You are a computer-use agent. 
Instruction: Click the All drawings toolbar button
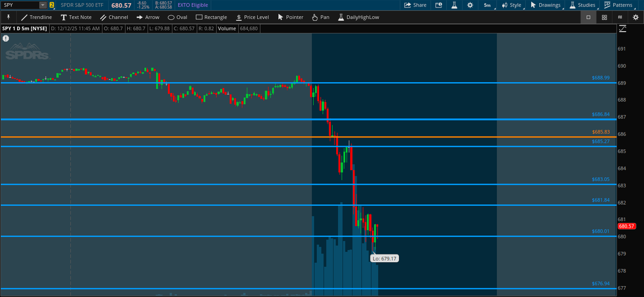tap(620, 17)
